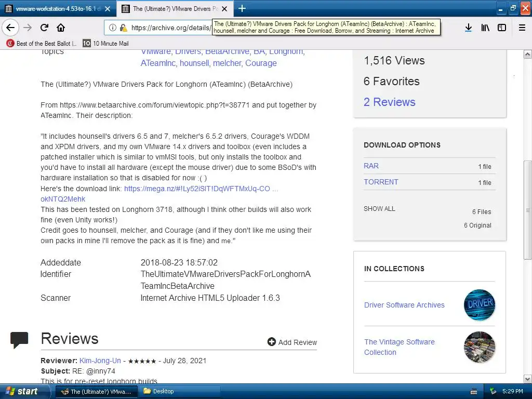Open reviewer Kim-Jong-Un profile link
532x399 pixels.
[x=100, y=361]
